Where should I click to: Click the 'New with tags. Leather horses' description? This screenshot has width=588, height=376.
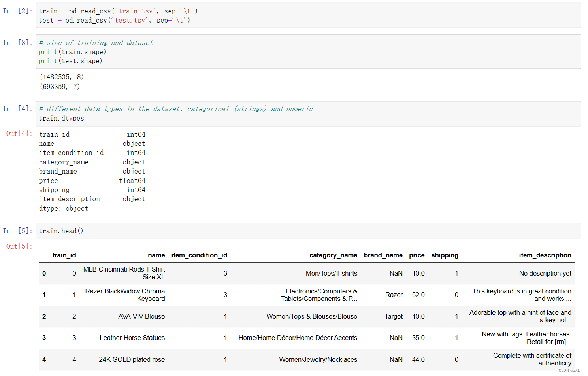[x=527, y=338]
